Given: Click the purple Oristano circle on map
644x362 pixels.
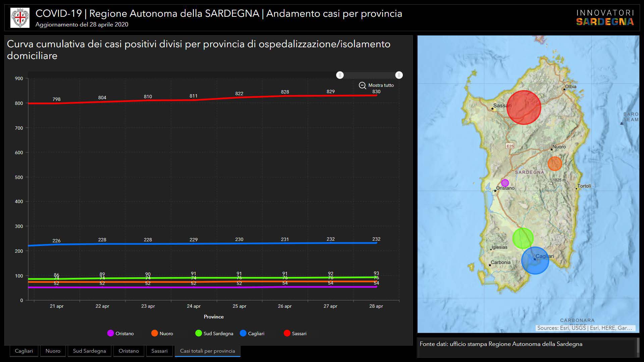Looking at the screenshot, I should click(x=505, y=183).
